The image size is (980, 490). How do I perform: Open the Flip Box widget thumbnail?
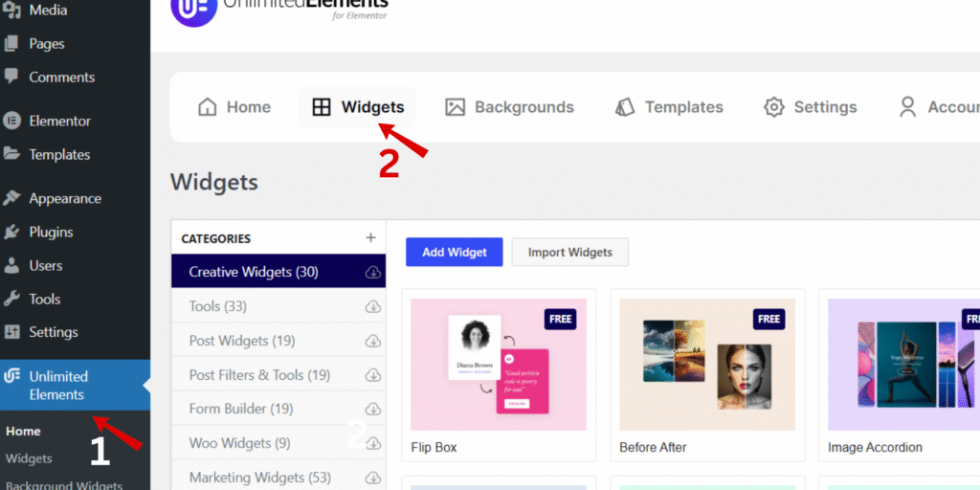coord(499,365)
